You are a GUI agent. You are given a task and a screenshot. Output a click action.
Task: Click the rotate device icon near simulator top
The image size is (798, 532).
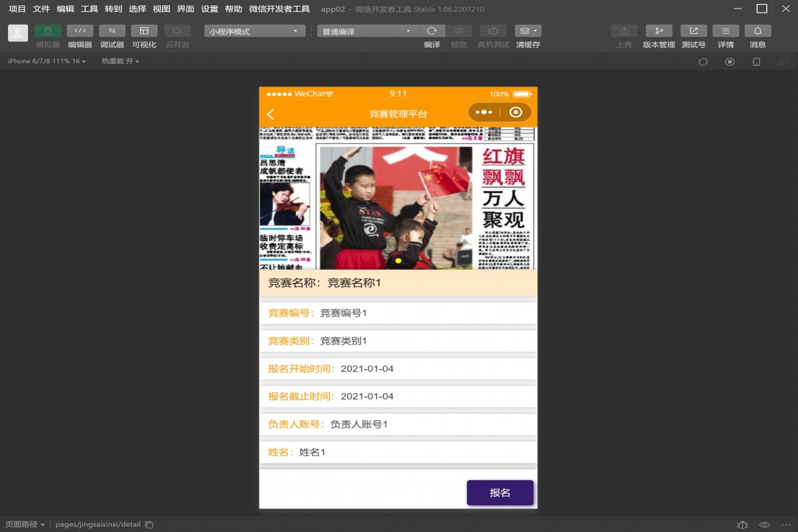[756, 61]
